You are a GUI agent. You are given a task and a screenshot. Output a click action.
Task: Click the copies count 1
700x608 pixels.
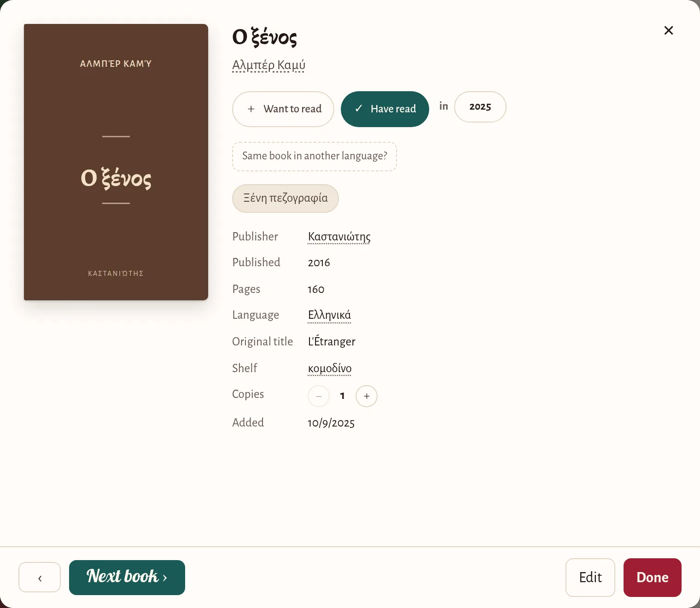point(342,396)
